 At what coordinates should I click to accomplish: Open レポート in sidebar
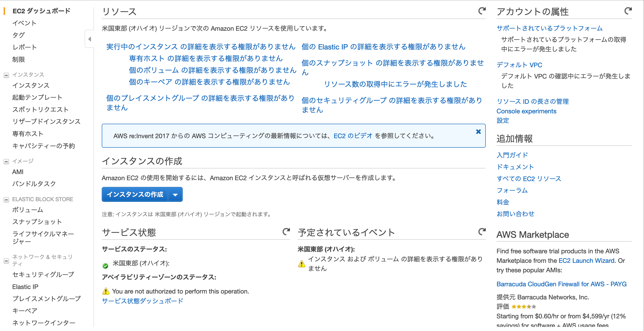24,47
